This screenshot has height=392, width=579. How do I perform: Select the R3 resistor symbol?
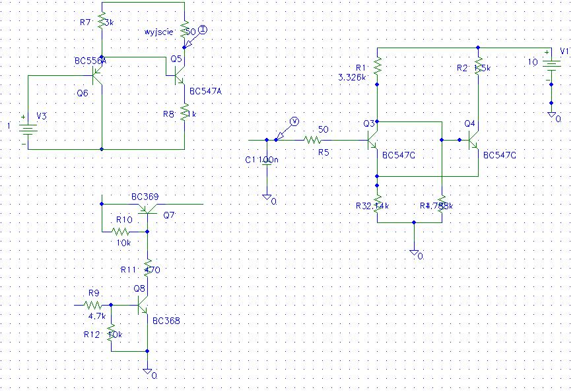(x=377, y=205)
